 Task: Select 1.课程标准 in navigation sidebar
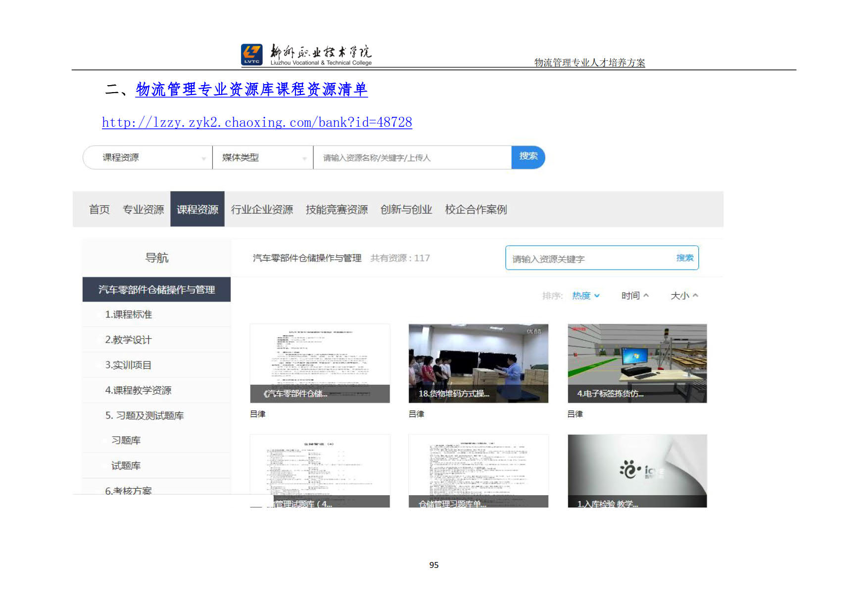coord(128,314)
